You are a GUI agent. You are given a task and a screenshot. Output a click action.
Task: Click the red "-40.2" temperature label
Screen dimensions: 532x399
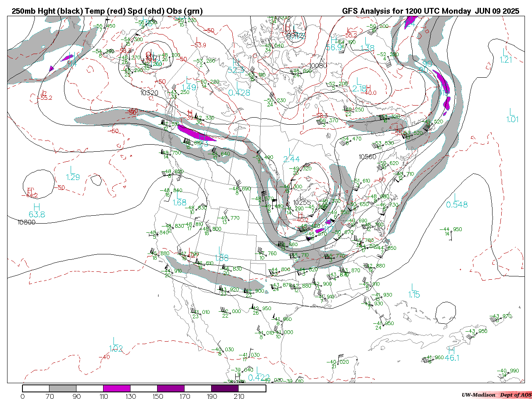click(301, 220)
